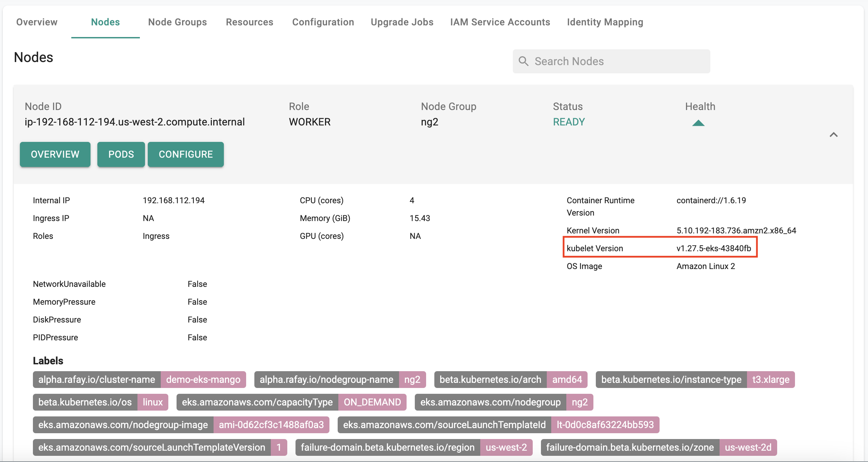Click the CONFIGURE button

(186, 154)
